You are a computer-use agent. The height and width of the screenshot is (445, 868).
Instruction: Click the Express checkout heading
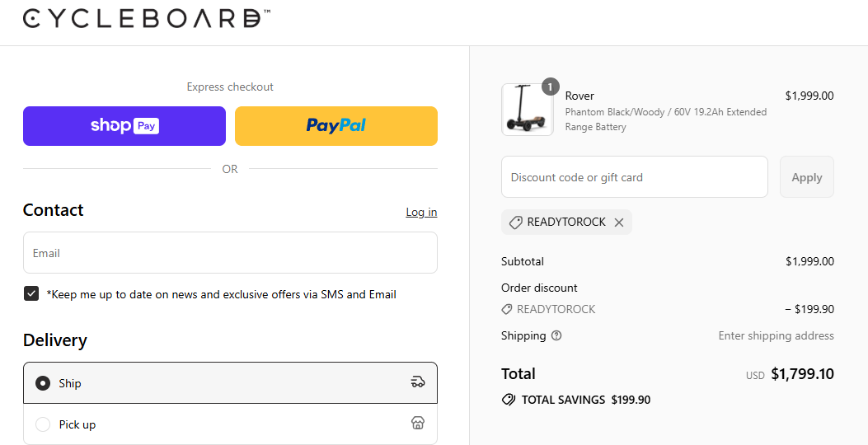(230, 87)
